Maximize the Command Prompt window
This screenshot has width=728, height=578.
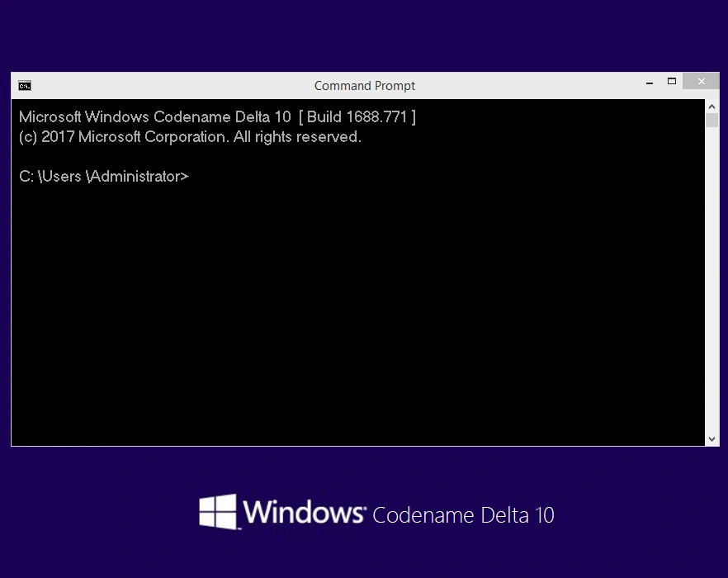pyautogui.click(x=672, y=81)
